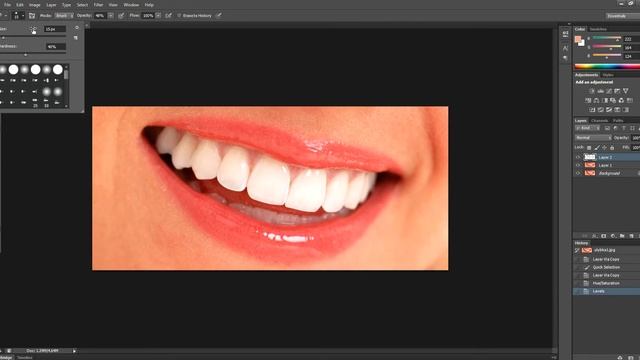Add an Exposure adjustment
The height and width of the screenshot is (360, 640).
[617, 91]
